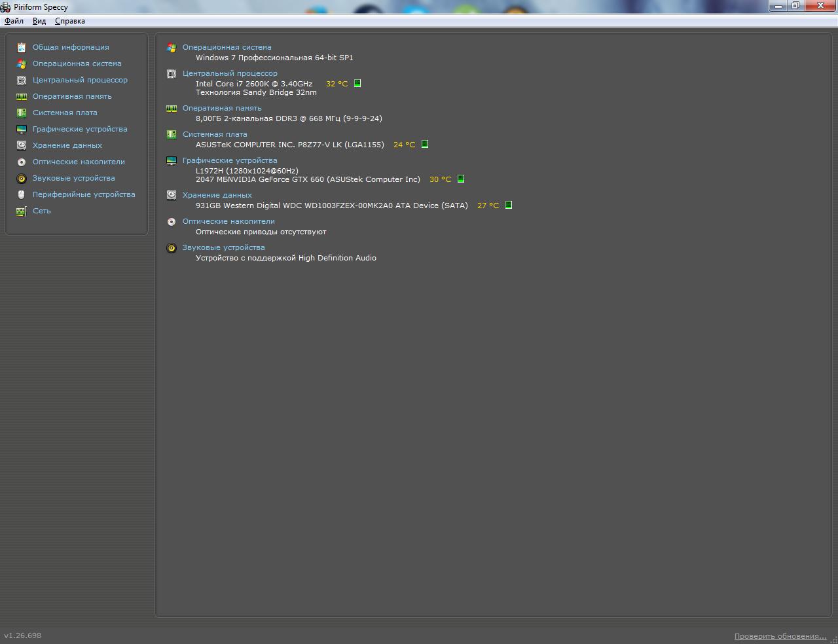Click the CPU chip icon in sidebar
Image resolution: width=838 pixels, height=644 pixels.
tap(22, 80)
